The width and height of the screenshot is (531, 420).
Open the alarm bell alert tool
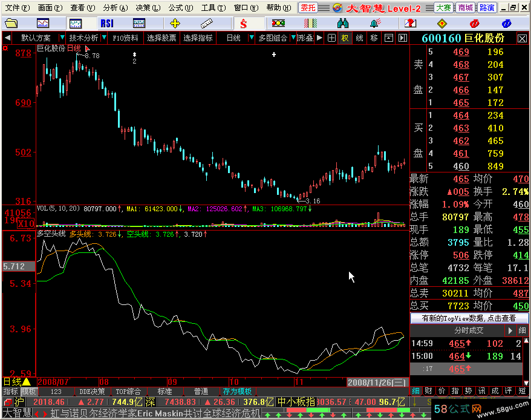375,24
